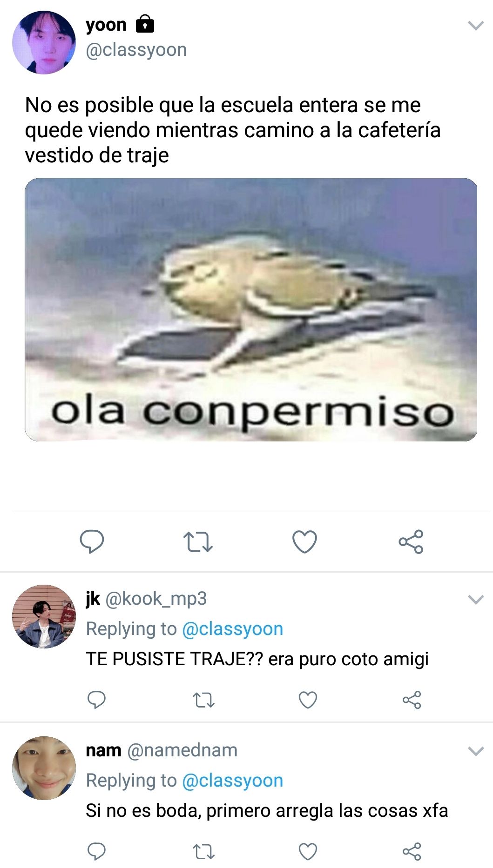The width and height of the screenshot is (493, 868).
Task: Like jk's reply
Action: pos(308,700)
